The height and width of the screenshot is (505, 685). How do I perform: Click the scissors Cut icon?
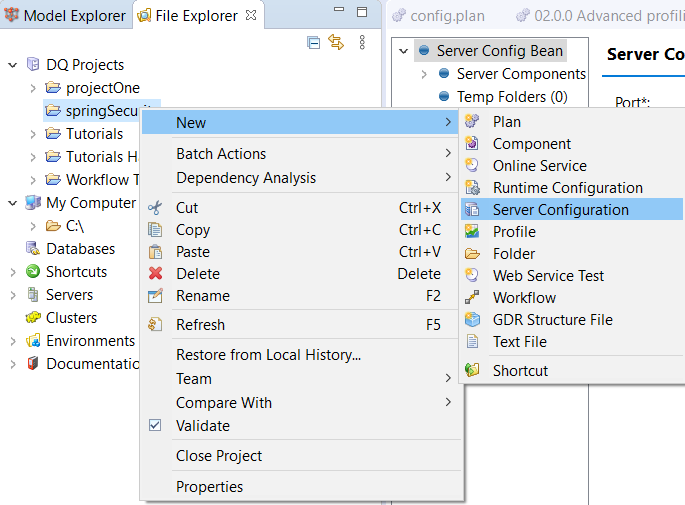(155, 208)
